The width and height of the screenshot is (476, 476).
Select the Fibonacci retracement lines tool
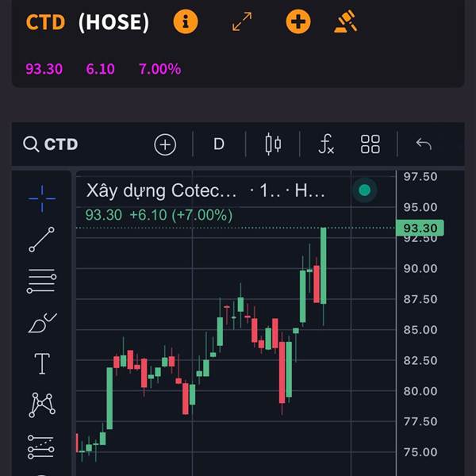click(x=41, y=281)
